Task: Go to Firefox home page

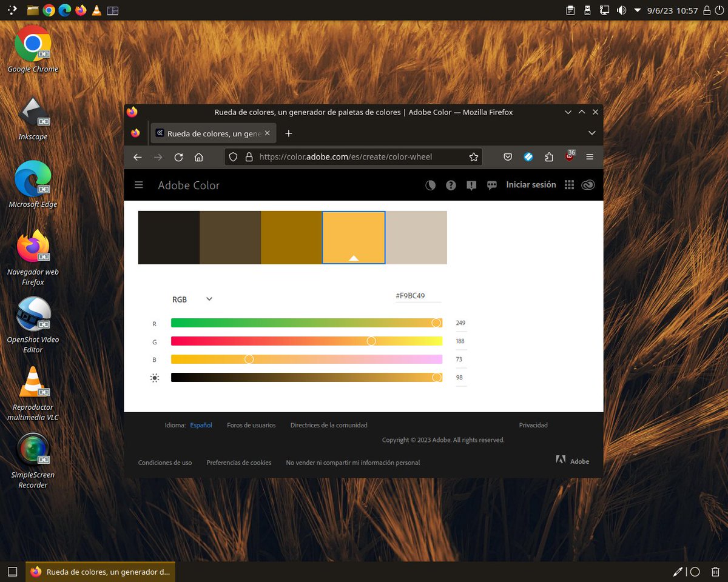Action: [198, 157]
